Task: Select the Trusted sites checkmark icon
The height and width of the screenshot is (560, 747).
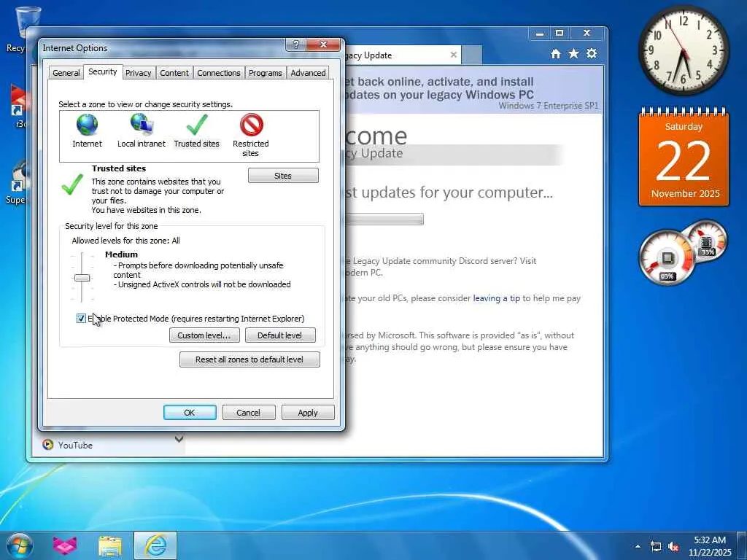Action: [197, 125]
